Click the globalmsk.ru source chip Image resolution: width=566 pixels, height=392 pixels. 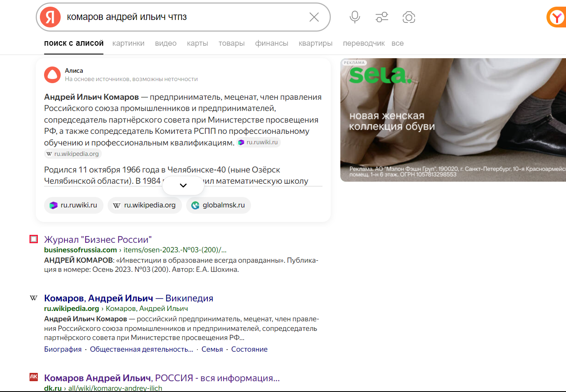(x=219, y=205)
